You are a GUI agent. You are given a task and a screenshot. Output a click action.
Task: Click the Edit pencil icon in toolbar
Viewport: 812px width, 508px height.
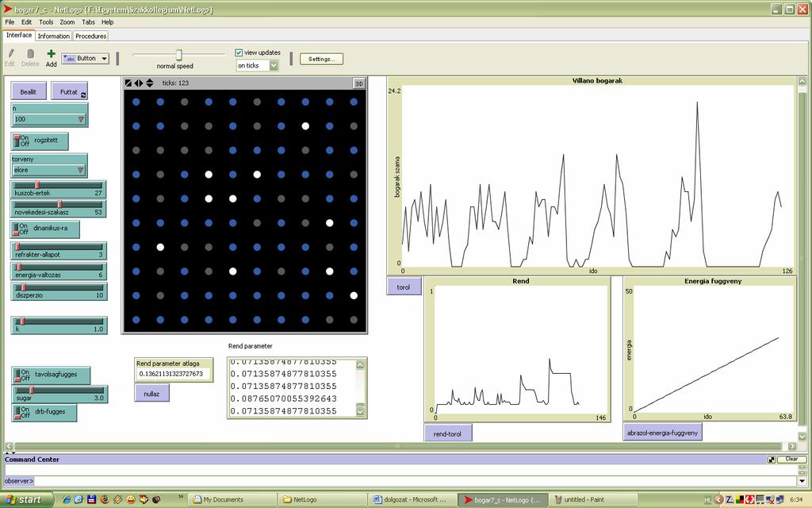(x=10, y=53)
